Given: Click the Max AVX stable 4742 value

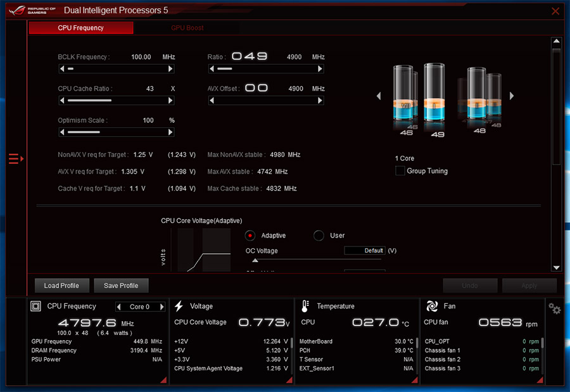Looking at the screenshot, I should 272,172.
